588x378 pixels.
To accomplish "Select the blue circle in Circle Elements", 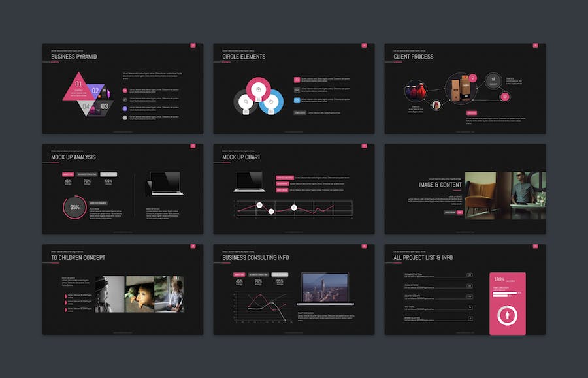I will (271, 102).
